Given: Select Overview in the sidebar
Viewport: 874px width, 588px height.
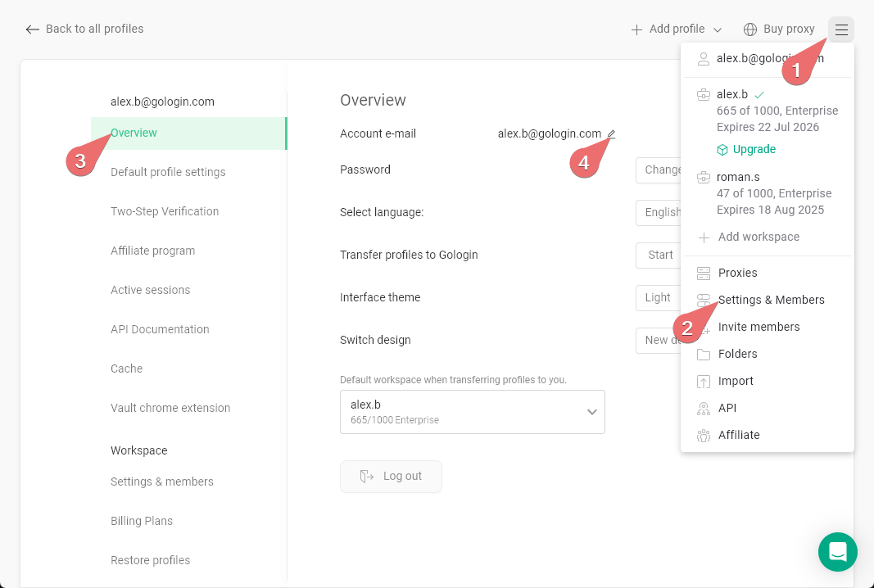Looking at the screenshot, I should click(189, 133).
